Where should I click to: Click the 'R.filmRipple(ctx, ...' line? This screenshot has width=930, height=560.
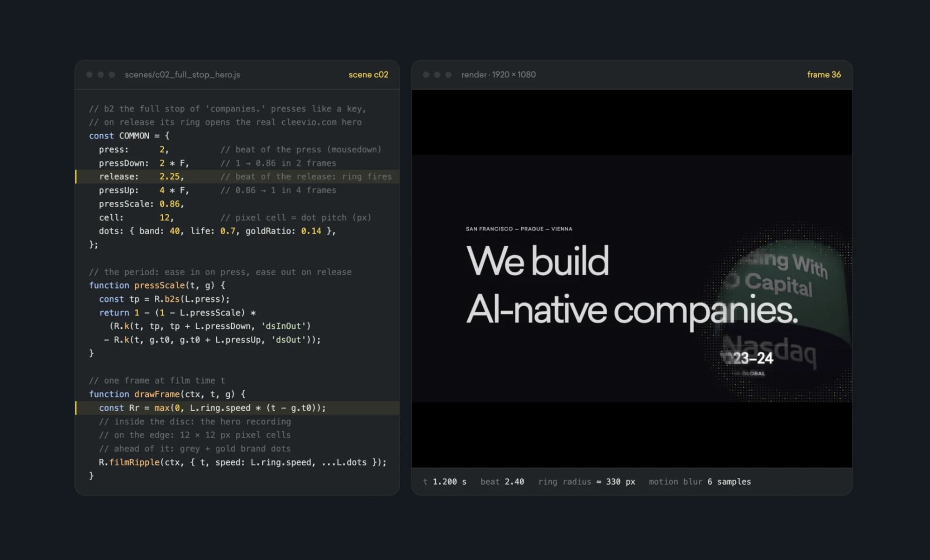tap(242, 462)
